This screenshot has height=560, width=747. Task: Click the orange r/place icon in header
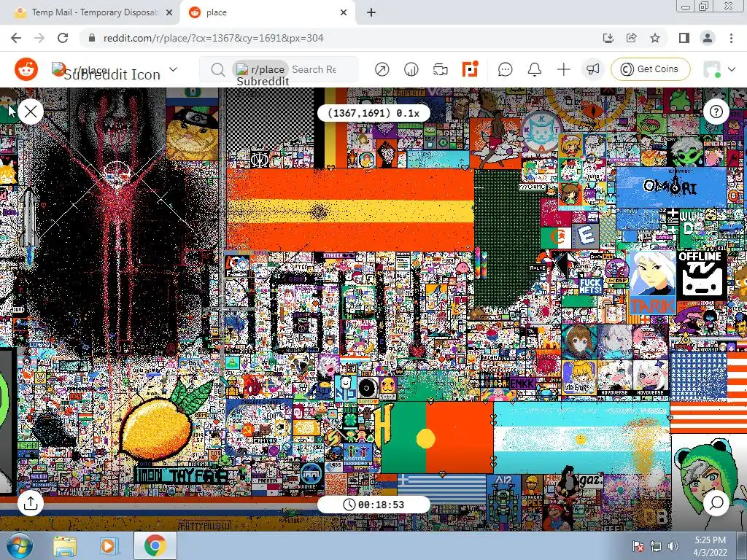pos(470,69)
